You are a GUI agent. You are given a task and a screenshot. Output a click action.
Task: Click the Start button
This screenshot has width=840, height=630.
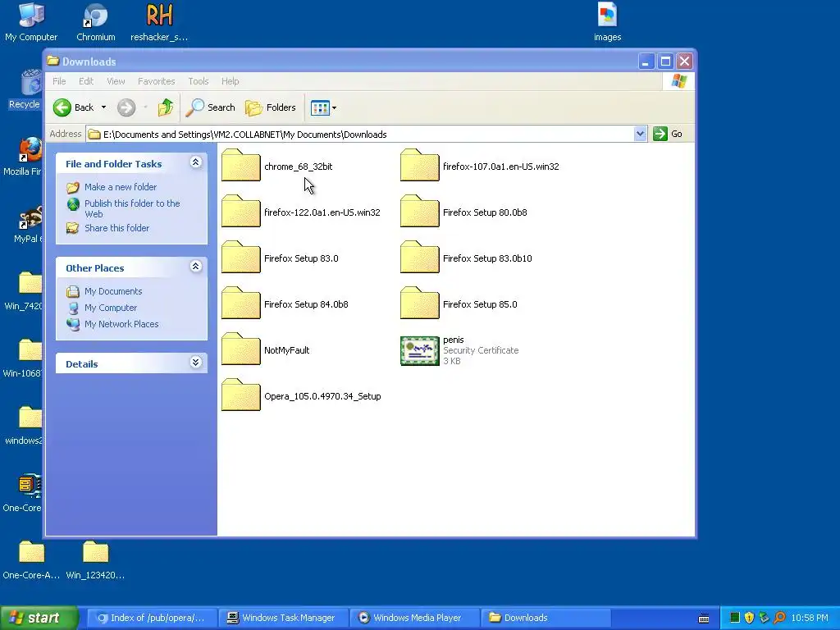coord(39,618)
